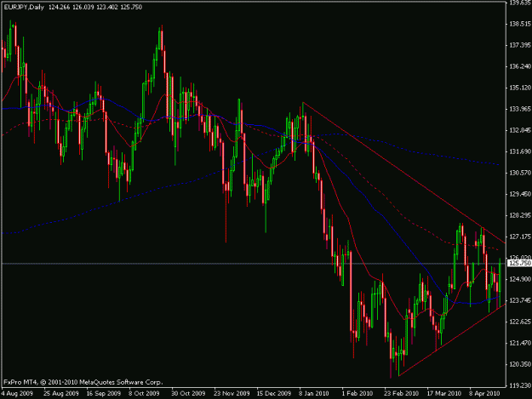Image resolution: width=532 pixels, height=399 pixels.
Task: Click the price axis label 133.965
Action: point(520,109)
